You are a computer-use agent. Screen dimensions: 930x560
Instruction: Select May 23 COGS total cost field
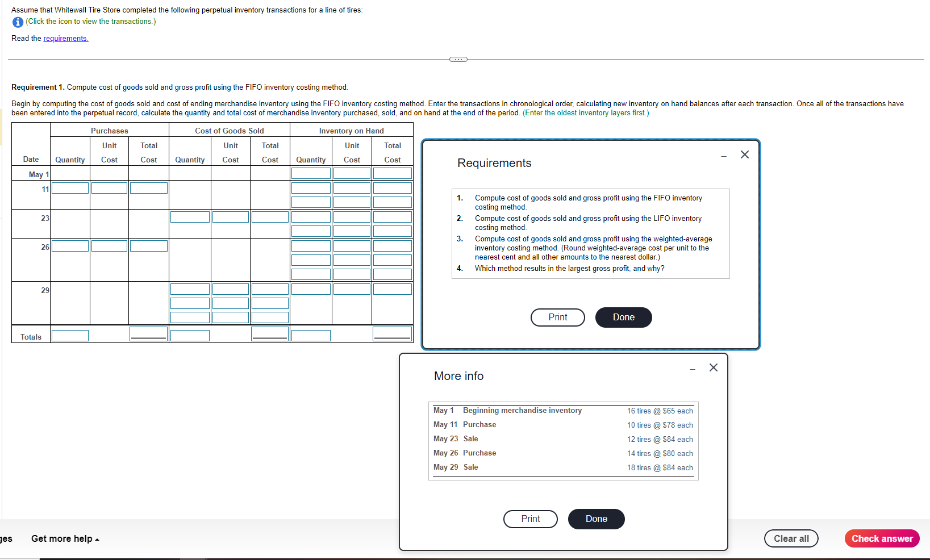click(x=270, y=217)
